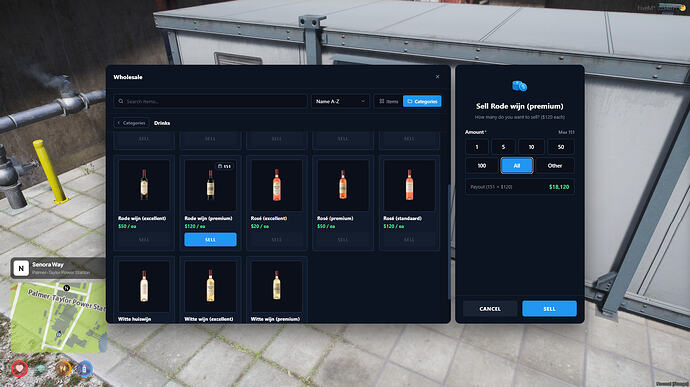
Task: Select the Rode wijn (excellent) bottle thumbnail
Action: point(144,185)
